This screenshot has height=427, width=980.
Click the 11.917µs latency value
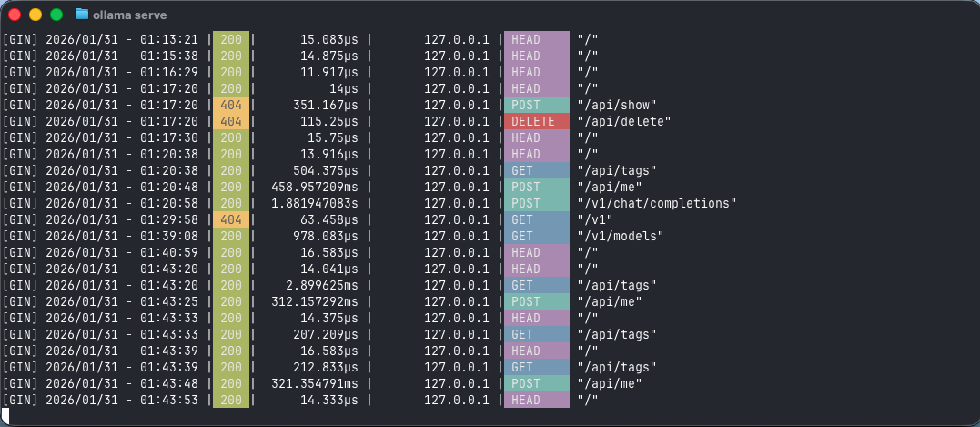pos(329,72)
